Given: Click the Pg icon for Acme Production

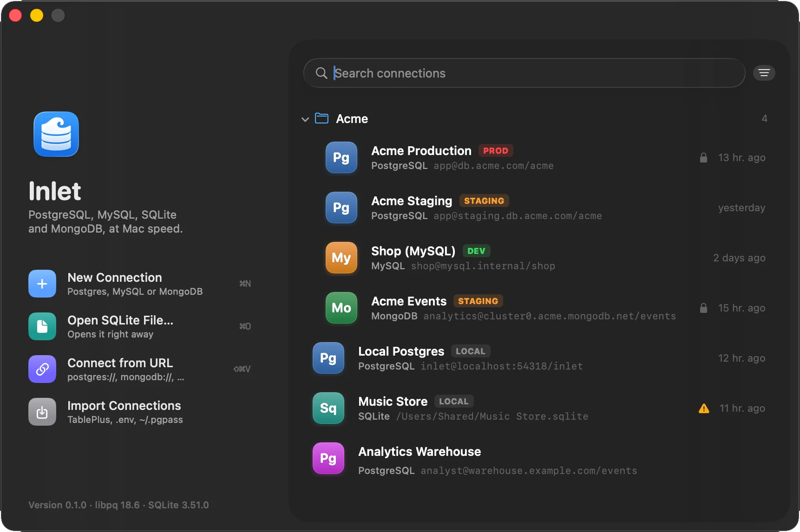Looking at the screenshot, I should 341,157.
